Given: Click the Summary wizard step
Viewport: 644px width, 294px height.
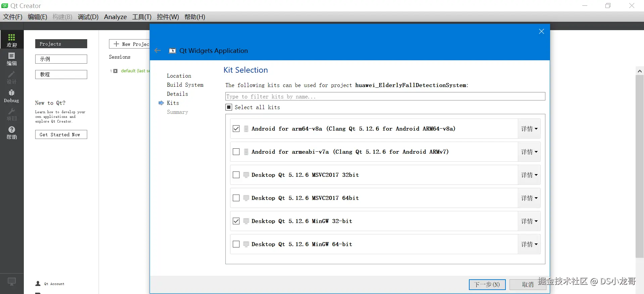Looking at the screenshot, I should click(177, 112).
